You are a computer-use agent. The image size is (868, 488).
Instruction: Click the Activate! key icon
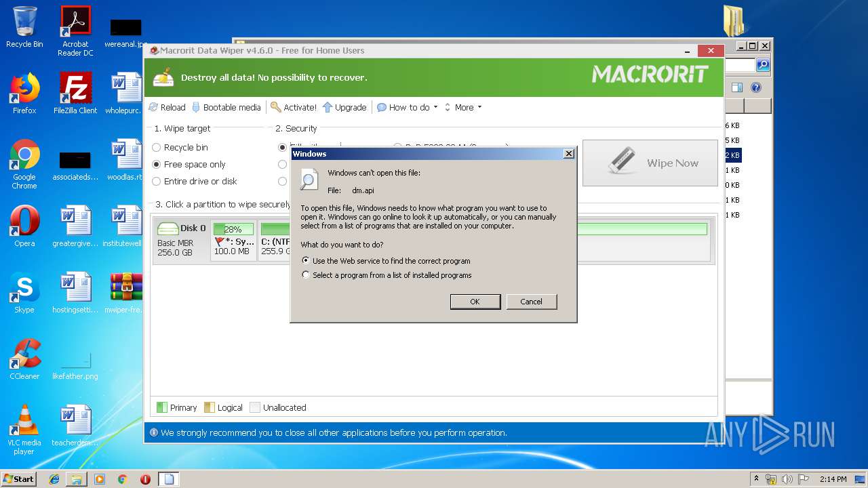click(x=275, y=107)
